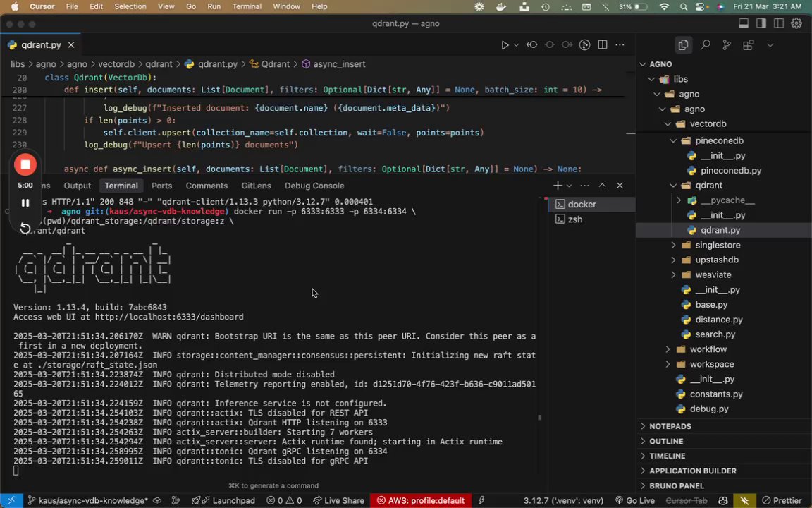Open the Search view icon
Viewport: 812px width, 508px height.
(706, 45)
